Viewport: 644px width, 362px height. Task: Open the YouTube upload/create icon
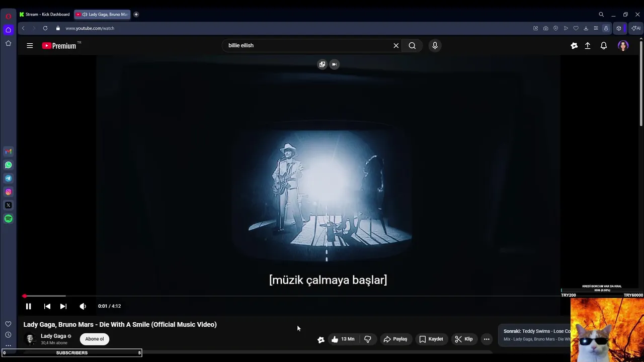(x=588, y=46)
